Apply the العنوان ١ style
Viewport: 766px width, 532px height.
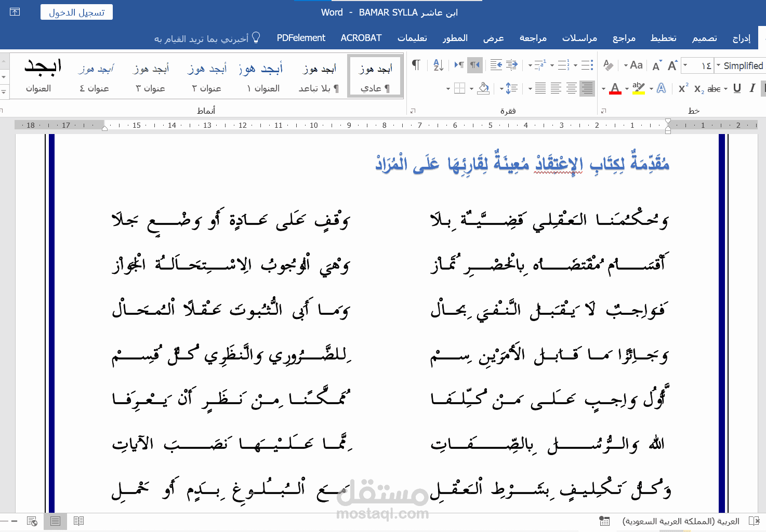[263, 77]
